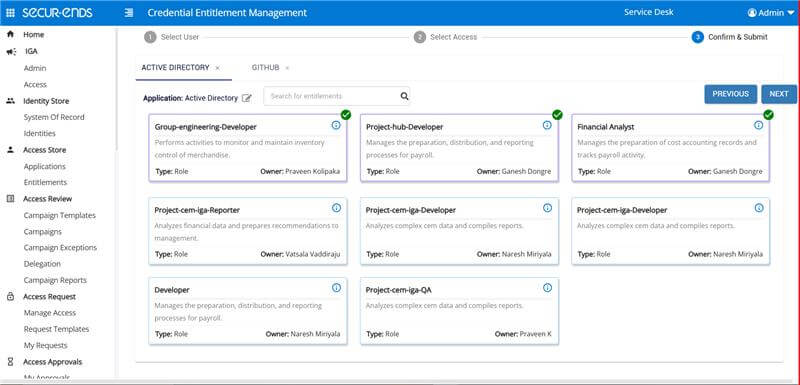Click the Access Review list icon

10,199
